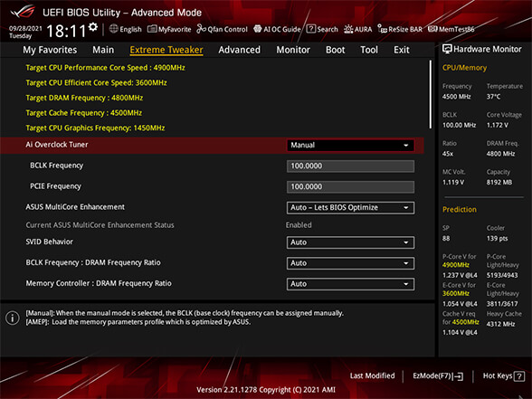Open the settings gear beside the clock

pos(93,27)
